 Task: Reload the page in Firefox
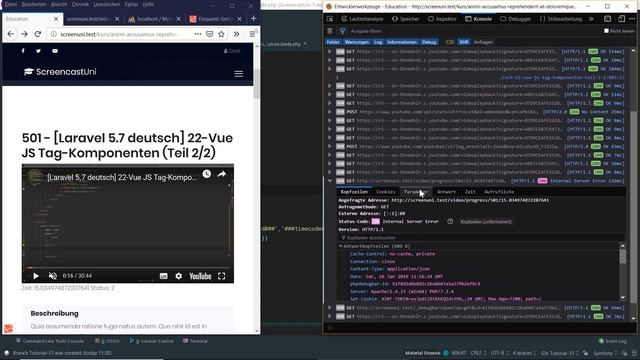click(38, 34)
